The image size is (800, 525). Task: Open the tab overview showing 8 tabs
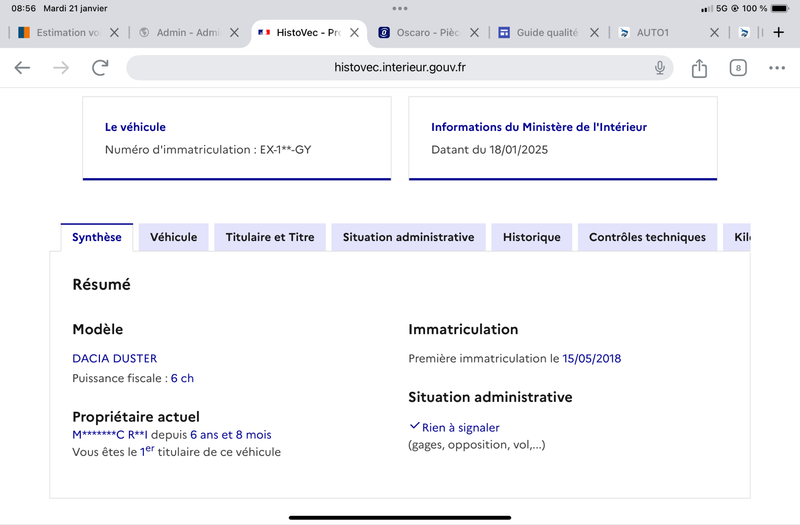point(738,68)
